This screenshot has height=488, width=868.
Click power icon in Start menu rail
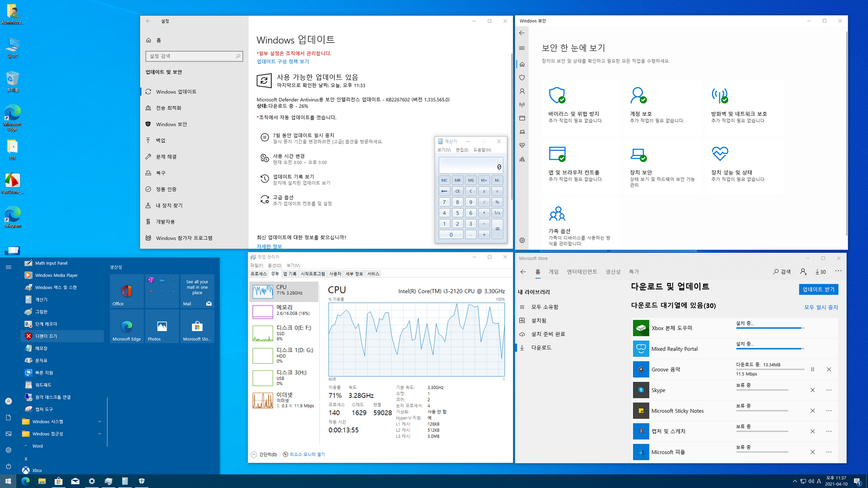click(x=8, y=466)
